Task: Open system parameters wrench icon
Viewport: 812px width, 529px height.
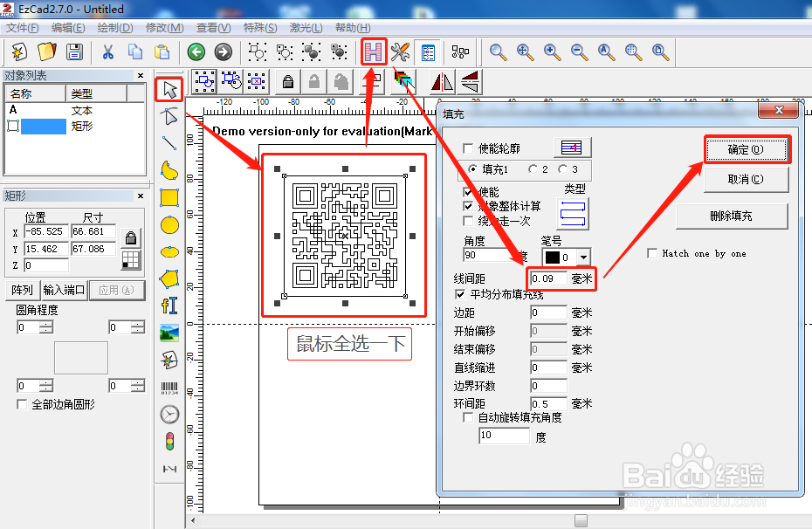Action: tap(400, 52)
